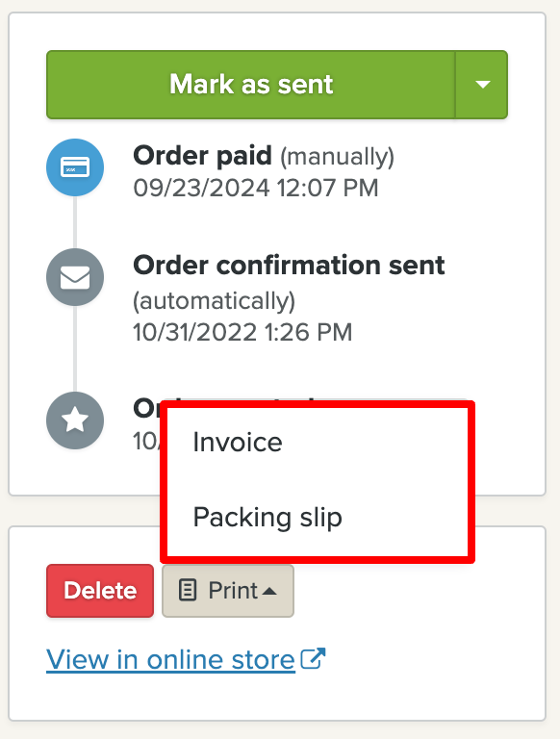560x739 pixels.
Task: Click the gray envelope confirmation icon
Action: point(75,277)
